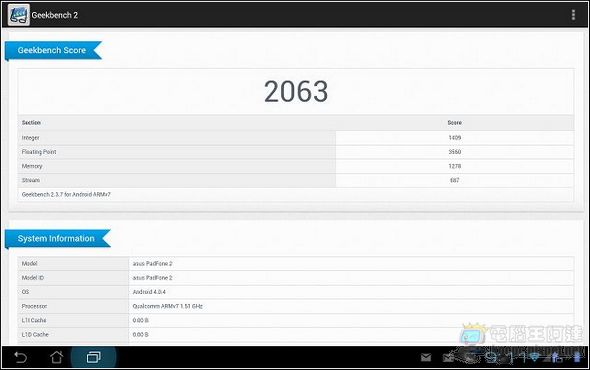Viewport: 590px width, 370px height.
Task: Tap the L1D Cache 0.00 B value
Action: coord(140,334)
